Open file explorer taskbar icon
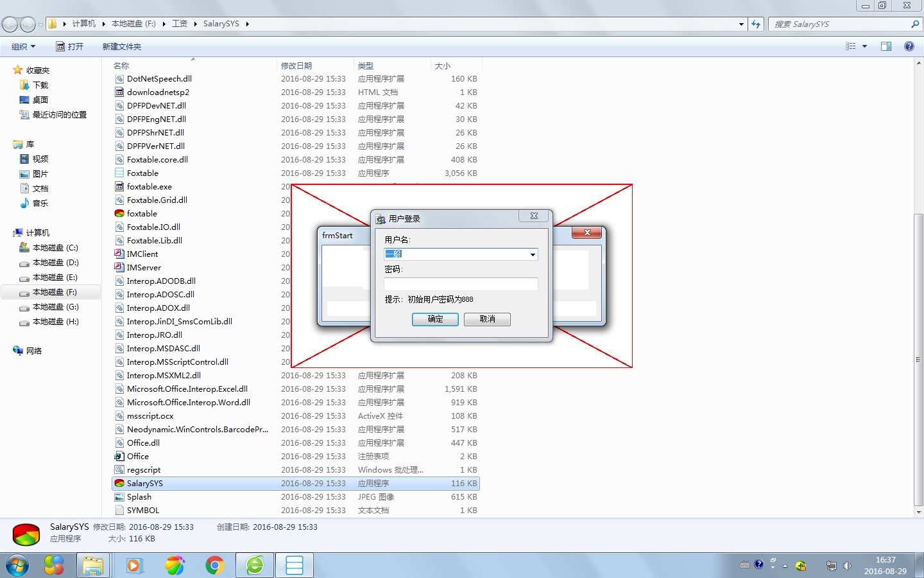Screen dimensions: 924x578 pyautogui.click(x=93, y=566)
